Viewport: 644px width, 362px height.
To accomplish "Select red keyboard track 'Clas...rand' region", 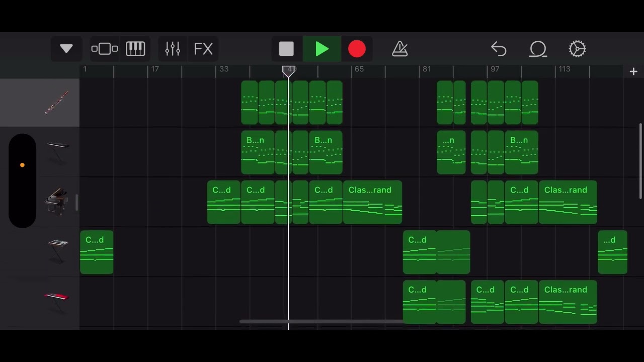I will (x=568, y=302).
